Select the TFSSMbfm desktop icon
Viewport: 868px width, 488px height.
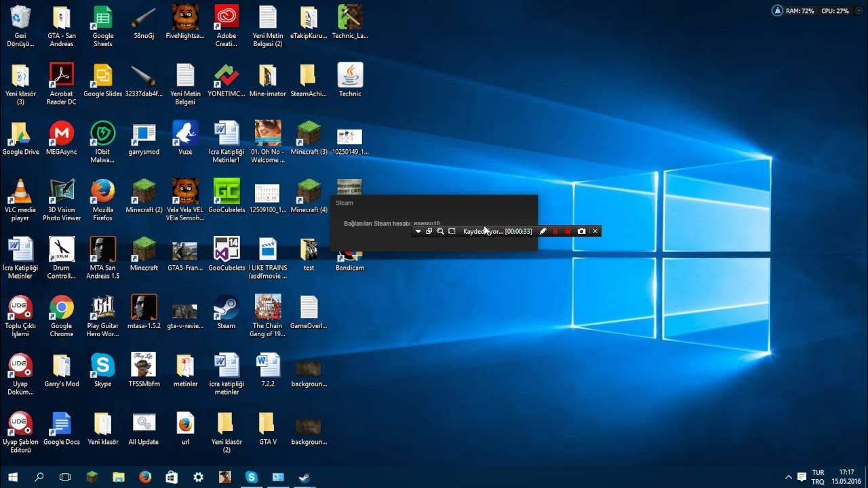(144, 370)
